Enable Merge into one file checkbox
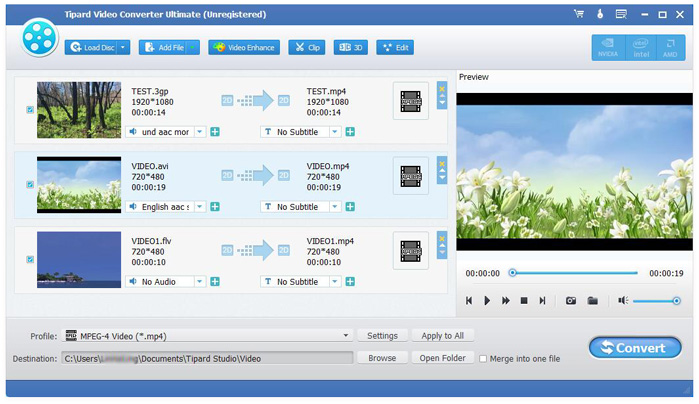 [x=483, y=359]
